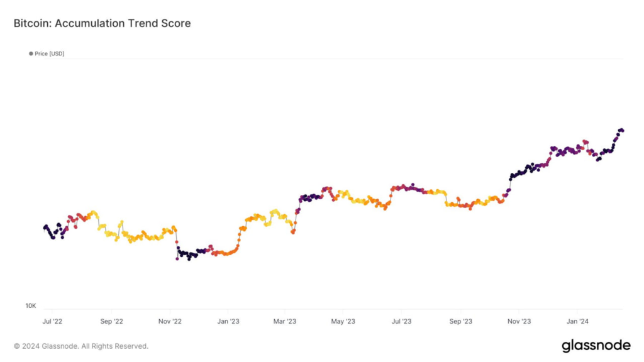Click the Jul '23 axis label
Viewport: 644px width, 362px height.
401,322
